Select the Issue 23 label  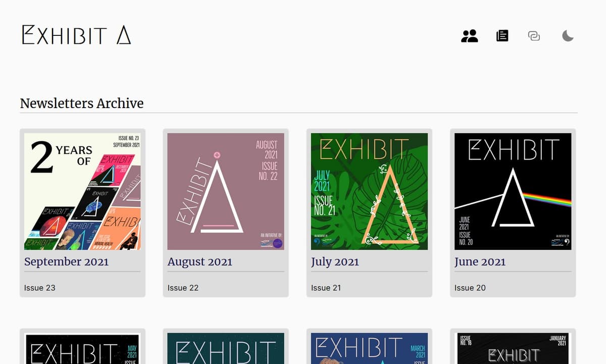(x=40, y=288)
